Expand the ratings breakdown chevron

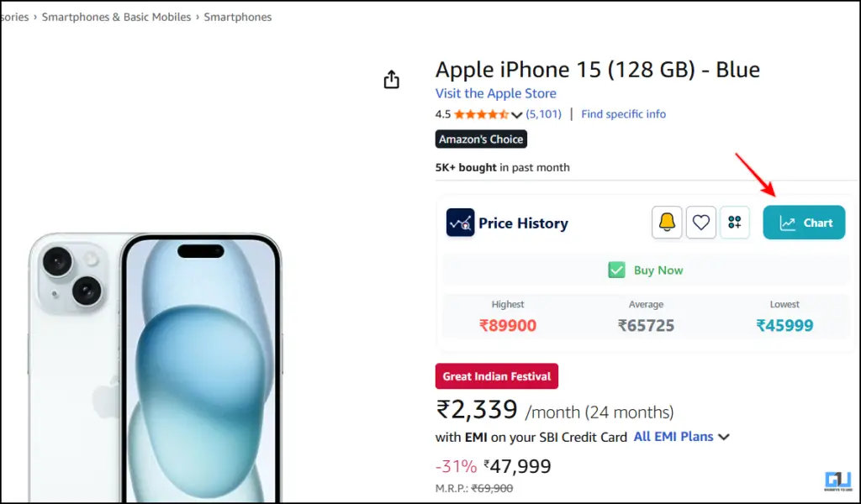point(516,115)
